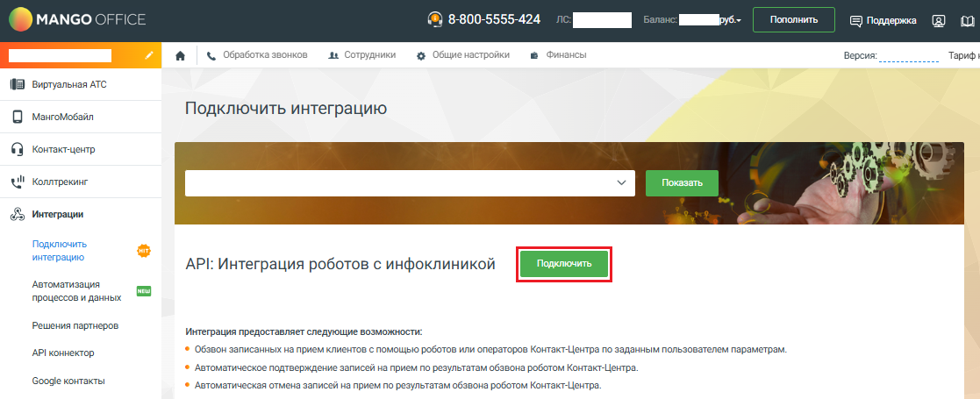The image size is (980, 399).
Task: Click the Поддержка link
Action: coord(891,20)
